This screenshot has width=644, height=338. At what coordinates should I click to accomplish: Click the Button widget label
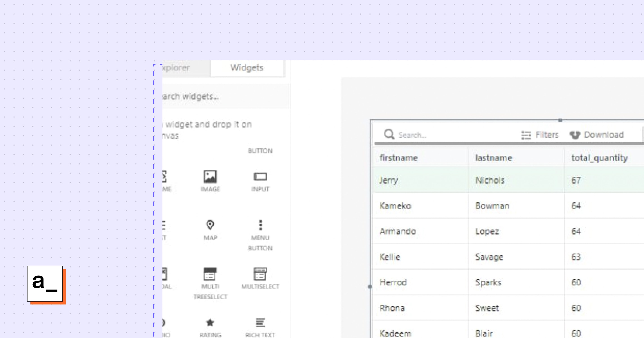[260, 151]
